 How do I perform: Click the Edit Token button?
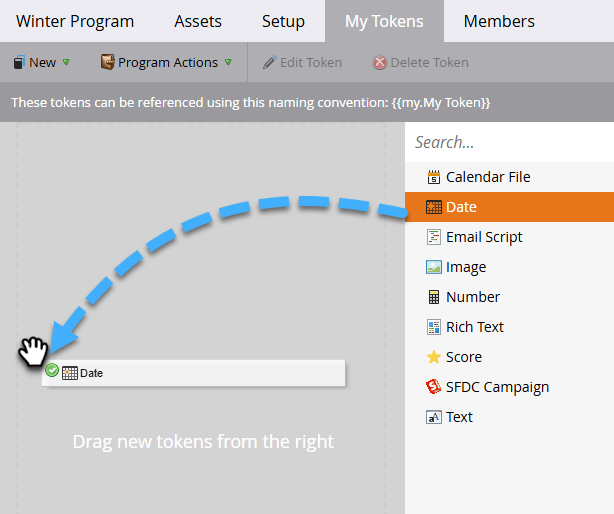point(302,62)
